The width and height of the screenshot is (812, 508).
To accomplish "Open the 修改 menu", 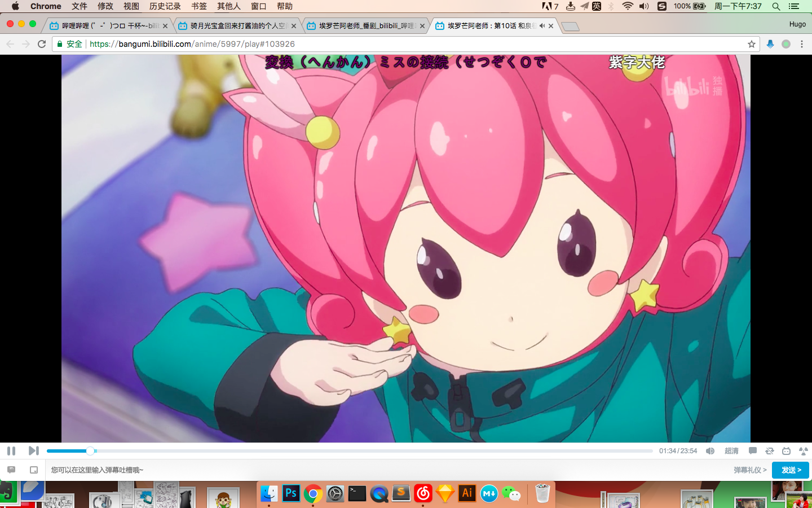I will (105, 6).
